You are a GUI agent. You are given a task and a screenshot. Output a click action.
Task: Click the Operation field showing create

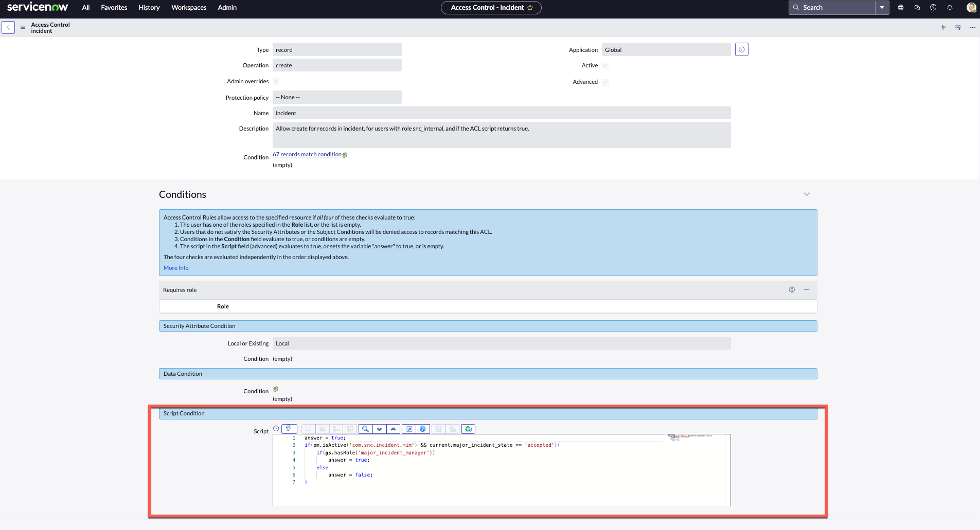click(x=337, y=65)
